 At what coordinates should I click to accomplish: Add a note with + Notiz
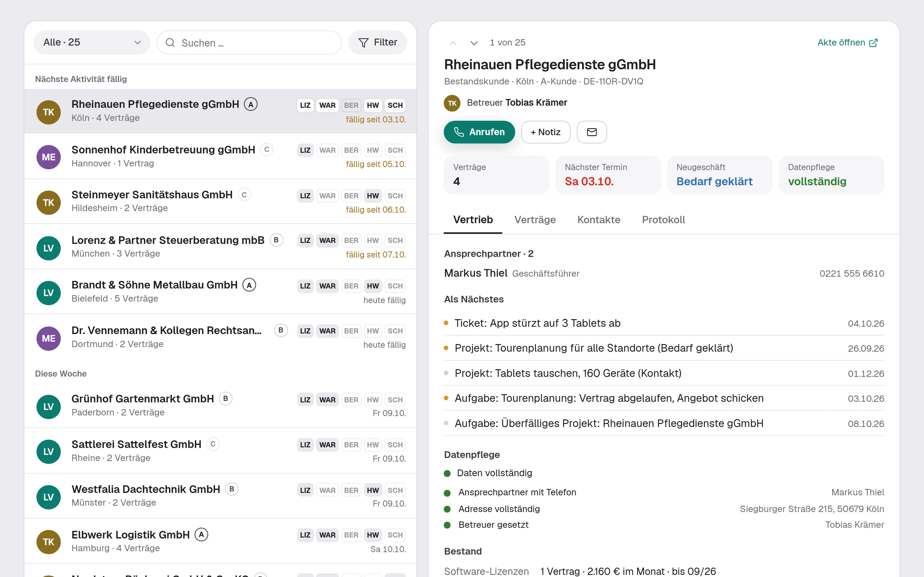pyautogui.click(x=545, y=132)
